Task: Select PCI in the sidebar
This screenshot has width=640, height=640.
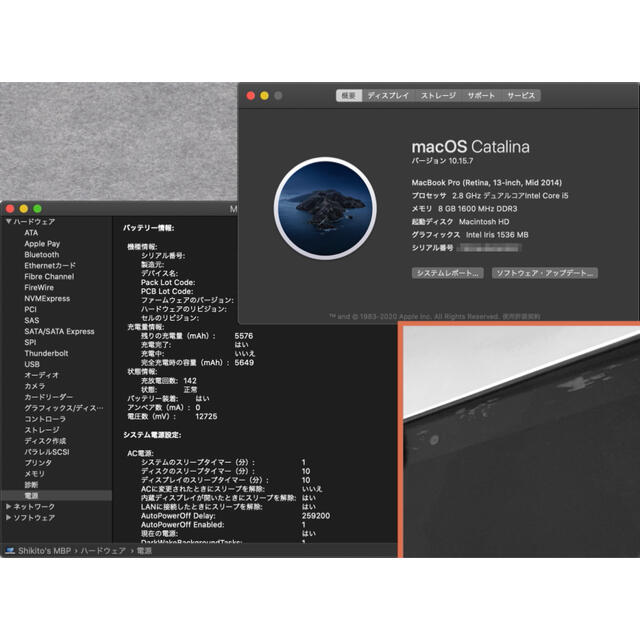Action: pyautogui.click(x=30, y=309)
